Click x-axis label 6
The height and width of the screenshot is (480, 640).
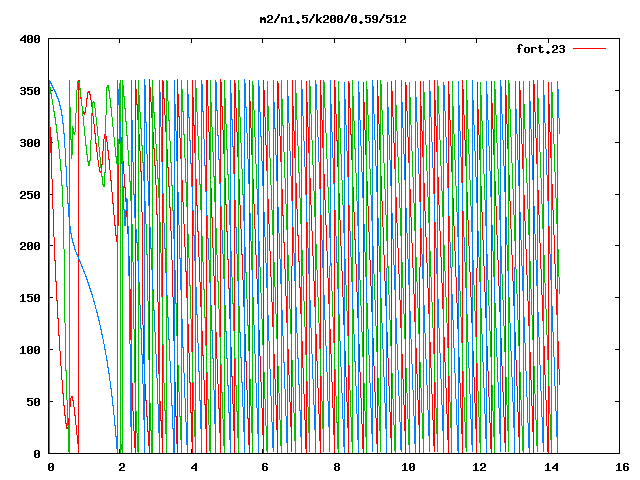click(x=264, y=467)
